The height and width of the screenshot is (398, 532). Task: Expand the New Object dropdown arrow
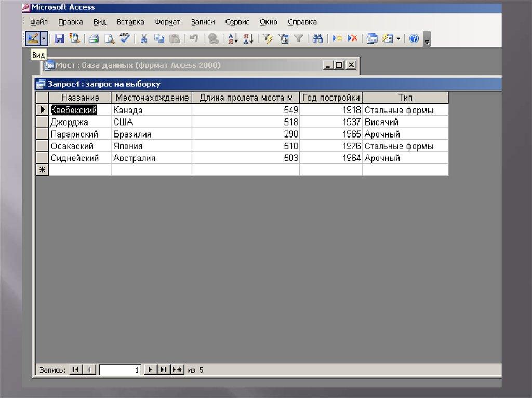398,38
